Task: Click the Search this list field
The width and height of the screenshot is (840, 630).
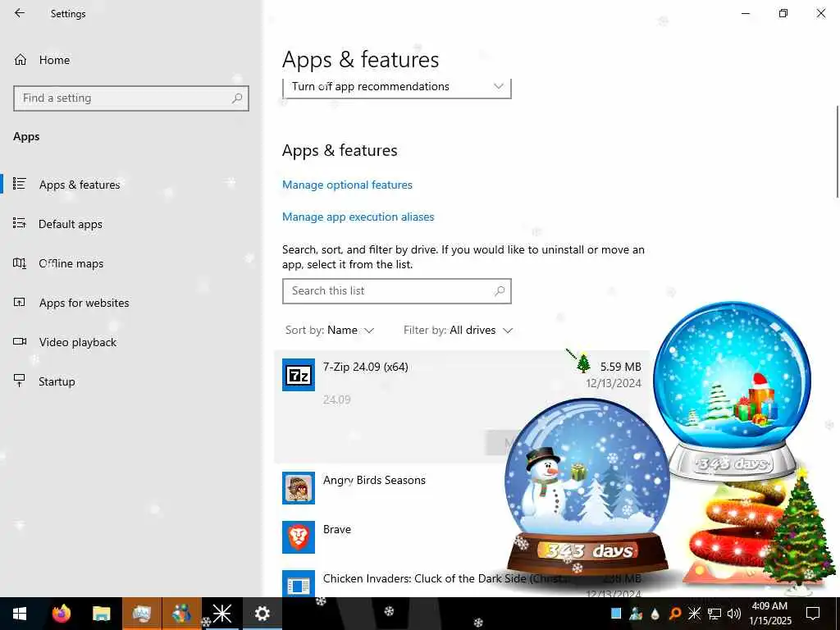Action: click(396, 291)
